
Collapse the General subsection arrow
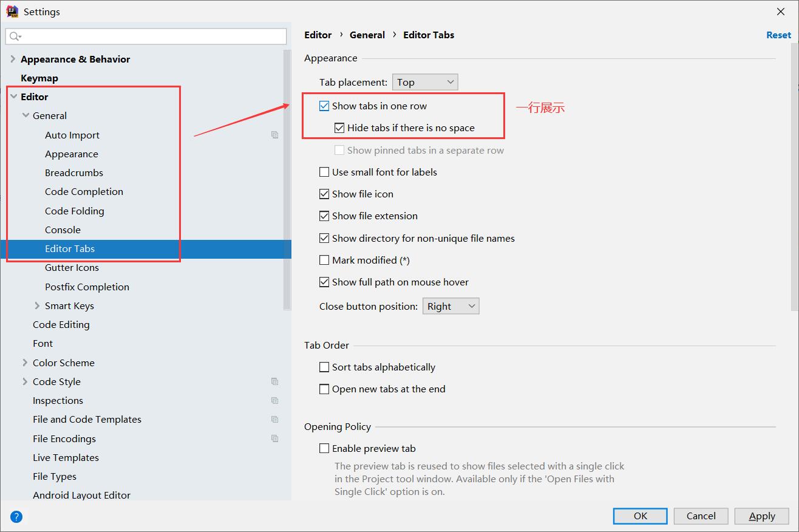click(25, 115)
